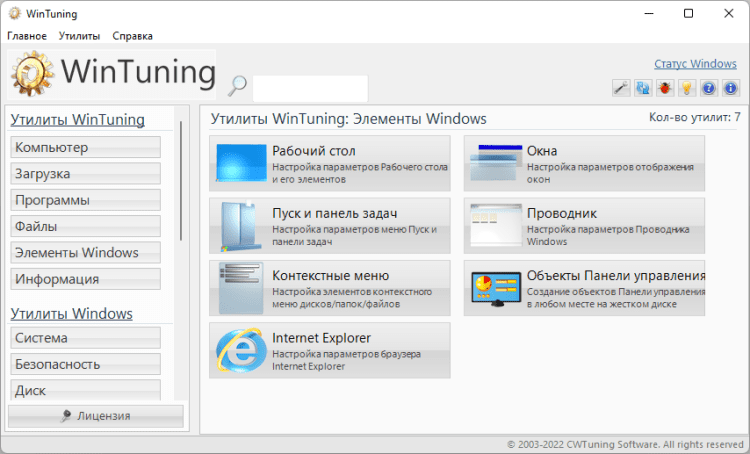Launch the Internet Explorer settings utility
Image resolution: width=750 pixels, height=454 pixels.
330,350
